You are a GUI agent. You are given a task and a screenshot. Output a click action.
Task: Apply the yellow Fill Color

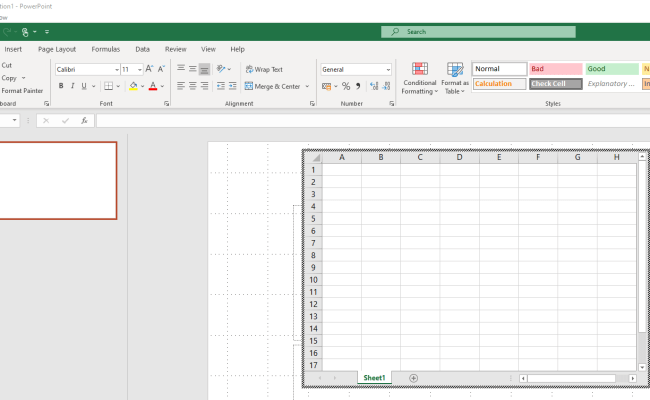(133, 86)
